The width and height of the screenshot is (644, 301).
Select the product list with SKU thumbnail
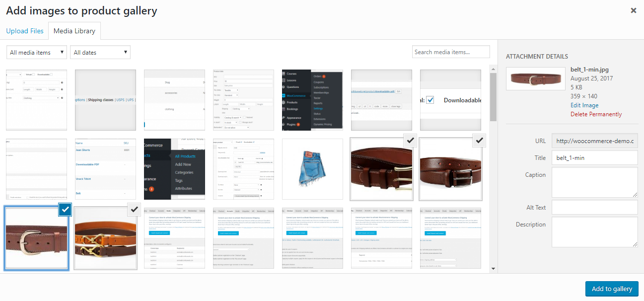[105, 169]
